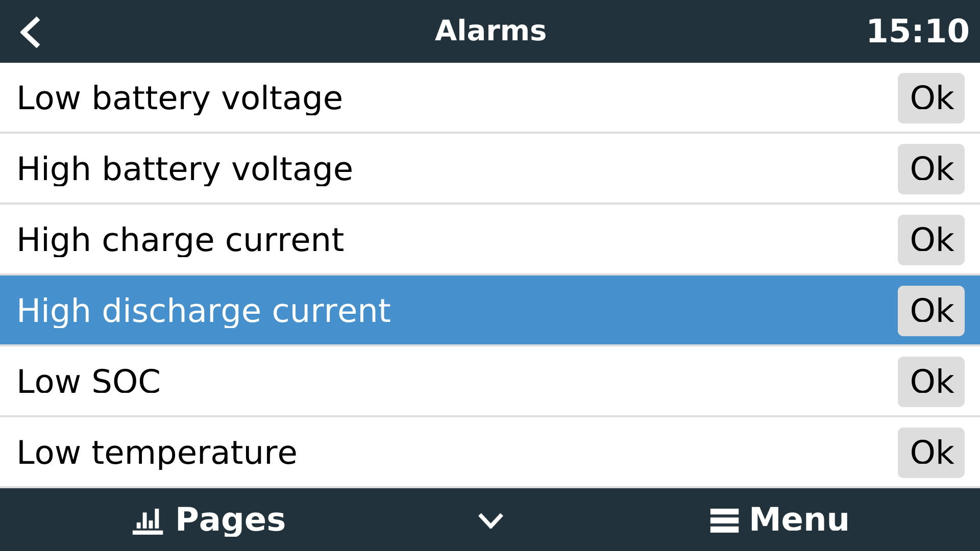Screen dimensions: 980x551
Task: Click the Menu hamburger icon
Action: point(724,521)
